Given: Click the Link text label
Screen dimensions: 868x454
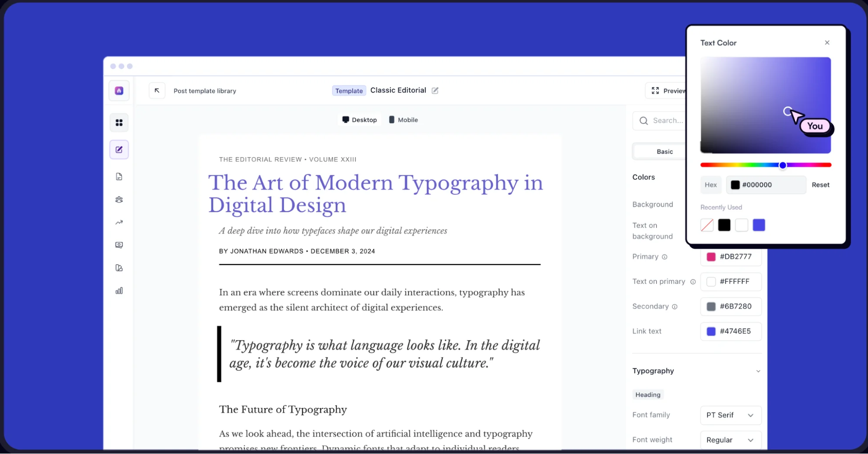Looking at the screenshot, I should coord(647,332).
